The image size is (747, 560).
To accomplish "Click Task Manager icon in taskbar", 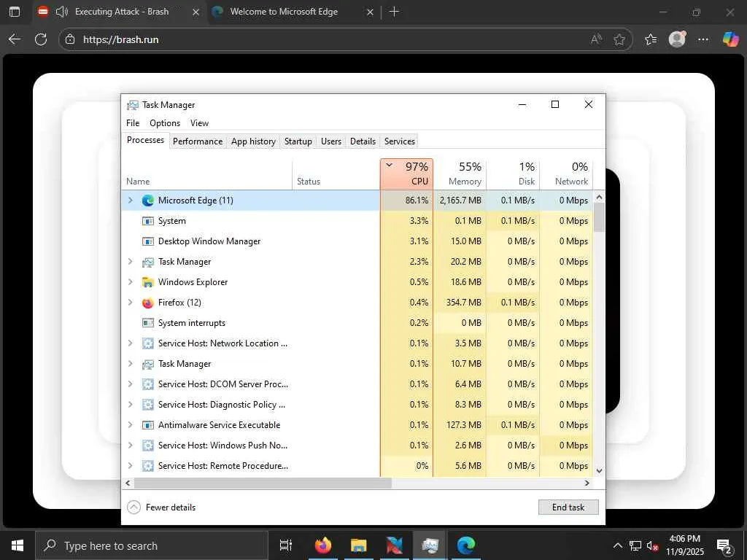I will coord(430,545).
